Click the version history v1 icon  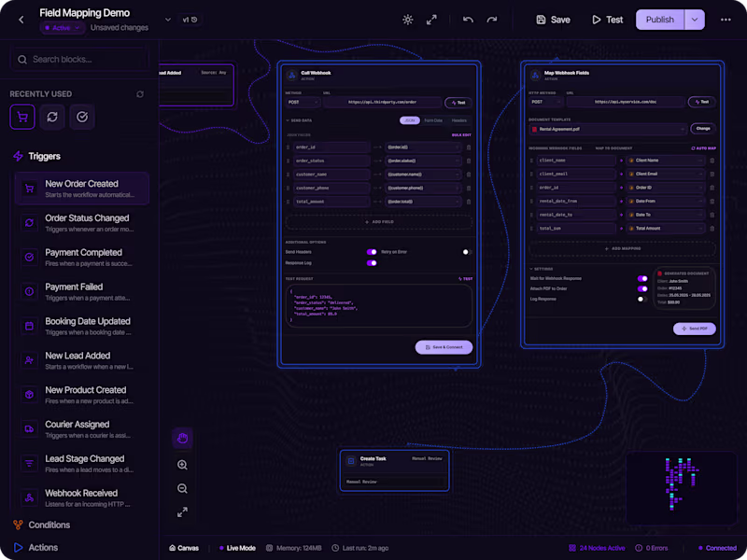194,20
